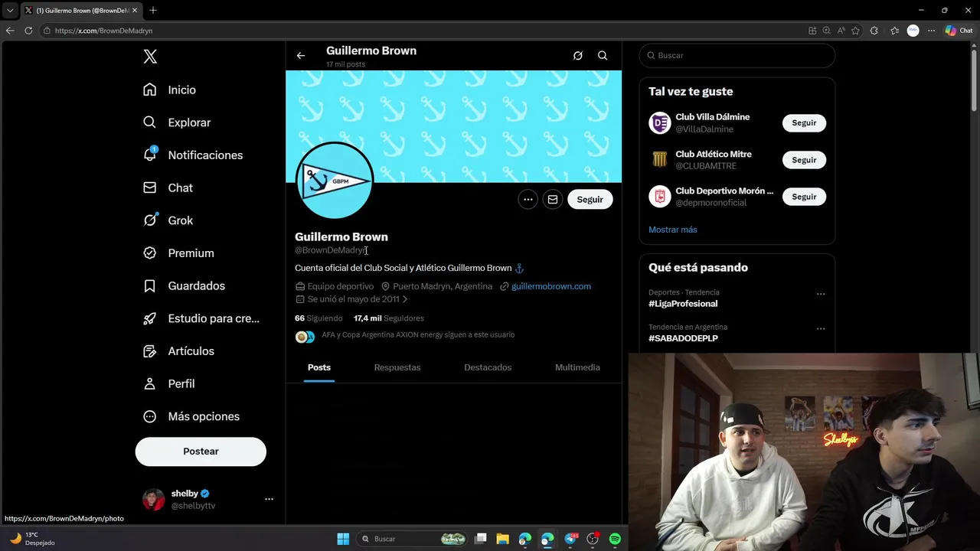Image resolution: width=980 pixels, height=551 pixels.
Task: Follow Club Villa Dálmine
Action: (x=804, y=123)
